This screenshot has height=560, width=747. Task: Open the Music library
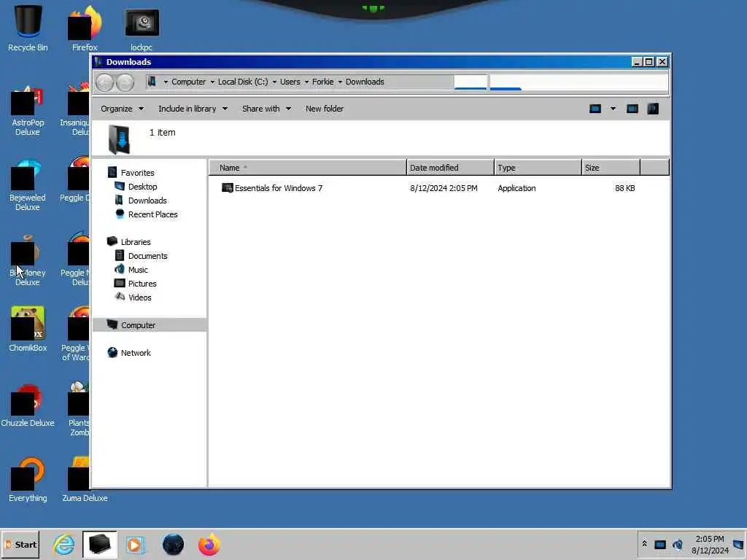click(x=138, y=270)
